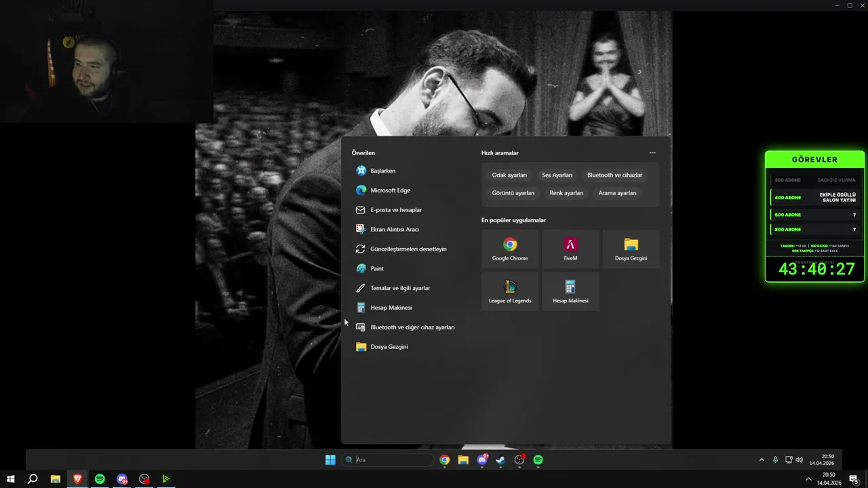The image size is (868, 488).
Task: Select the Görüntü ayarları quick search chip
Action: [513, 193]
